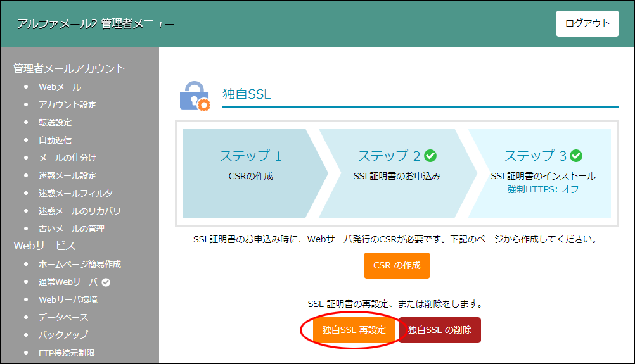This screenshot has height=364, width=635.
Task: Click the 独自SSL 再設定 button
Action: pos(354,330)
